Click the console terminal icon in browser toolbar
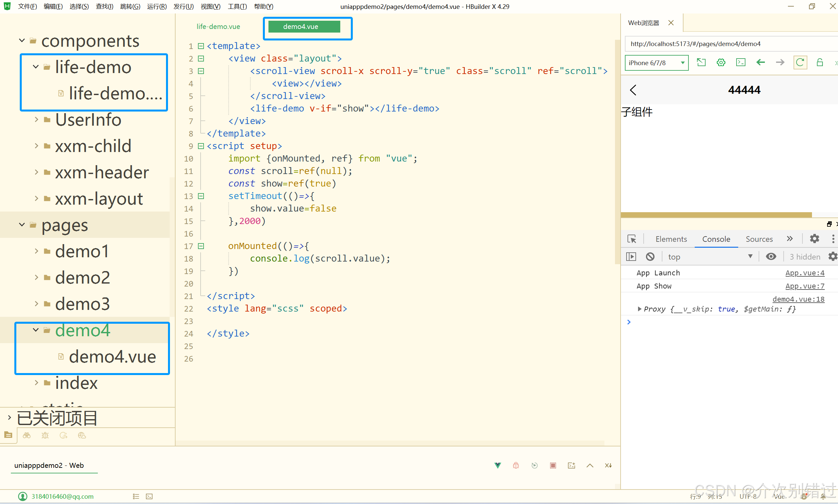The width and height of the screenshot is (838, 504). 740,63
